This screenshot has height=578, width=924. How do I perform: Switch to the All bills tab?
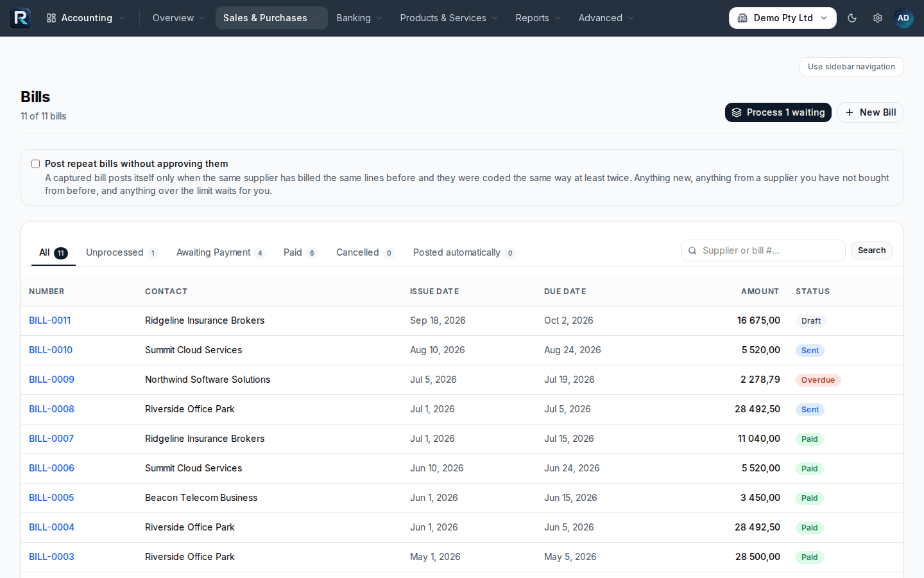[53, 252]
